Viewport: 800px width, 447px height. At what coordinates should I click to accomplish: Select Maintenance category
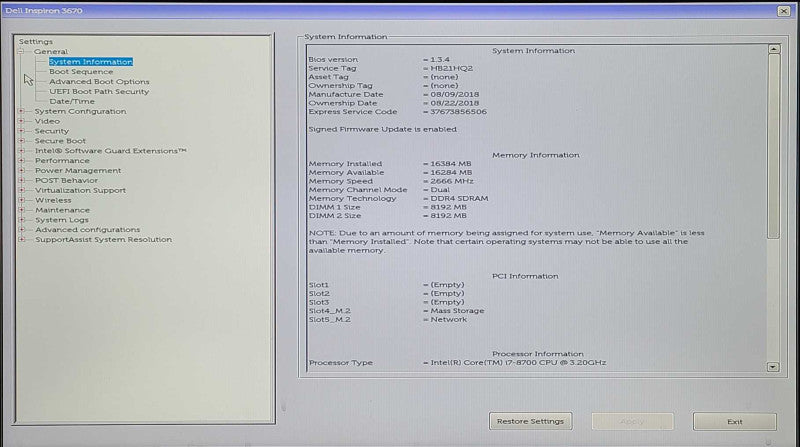(x=62, y=210)
